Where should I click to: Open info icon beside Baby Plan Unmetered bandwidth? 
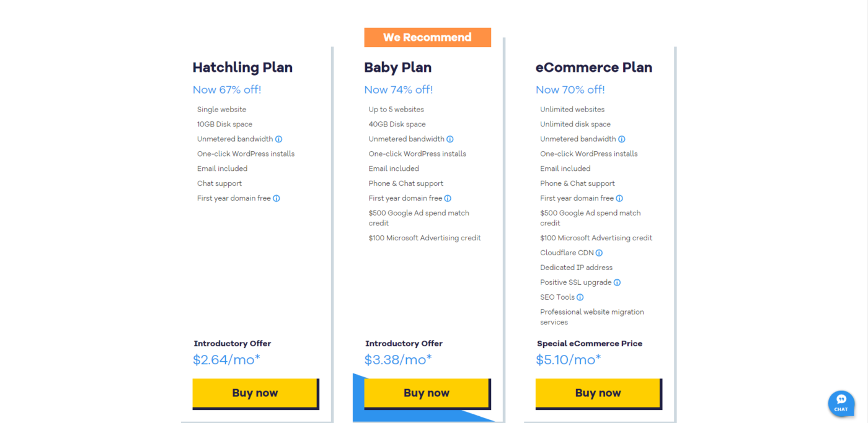coord(450,139)
